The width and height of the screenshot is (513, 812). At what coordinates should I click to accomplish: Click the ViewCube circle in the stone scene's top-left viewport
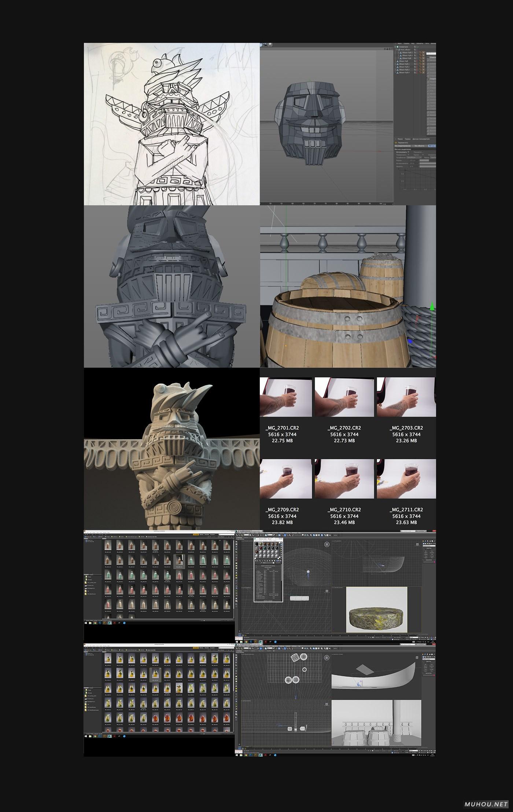(327, 545)
